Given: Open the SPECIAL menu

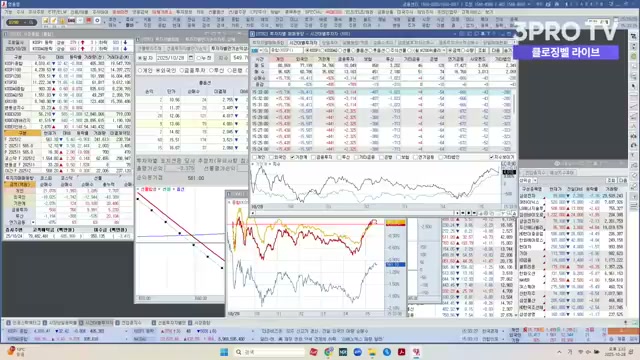Looking at the screenshot, I should coord(313,12).
